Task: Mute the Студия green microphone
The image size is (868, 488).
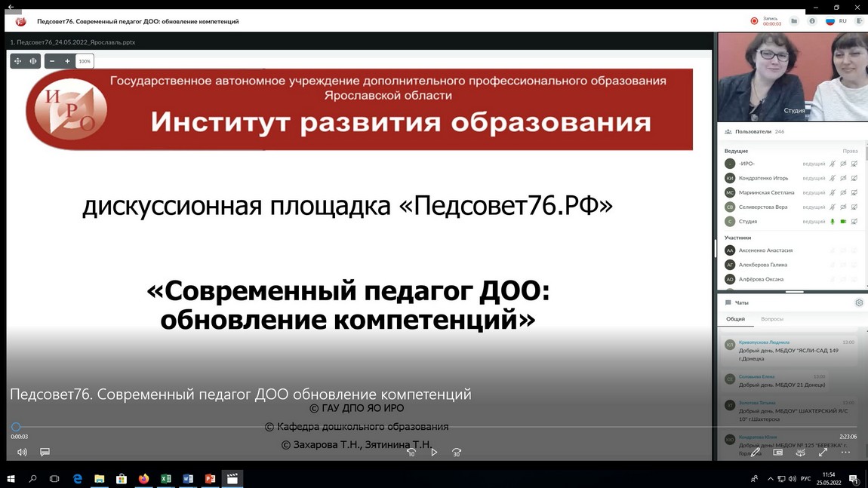Action: point(832,221)
